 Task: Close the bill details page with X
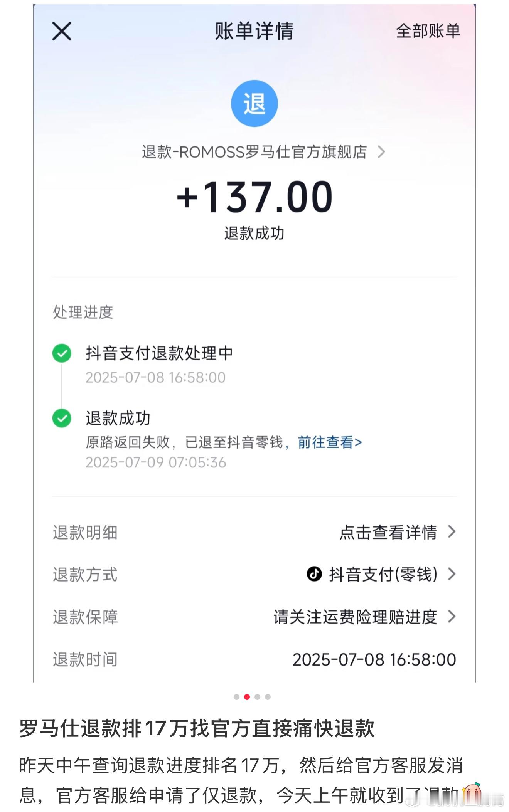pos(62,31)
